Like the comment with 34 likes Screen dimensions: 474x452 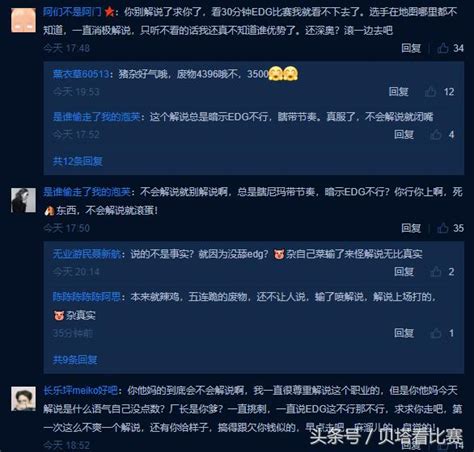click(443, 48)
